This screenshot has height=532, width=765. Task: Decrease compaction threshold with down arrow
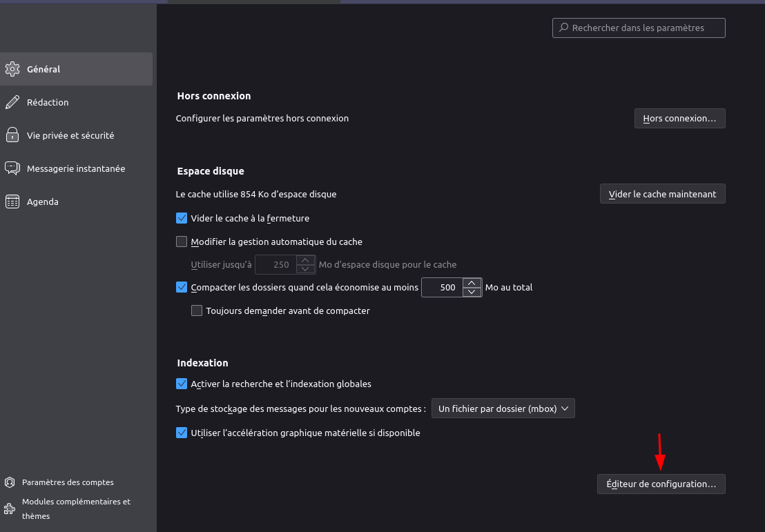click(x=472, y=292)
